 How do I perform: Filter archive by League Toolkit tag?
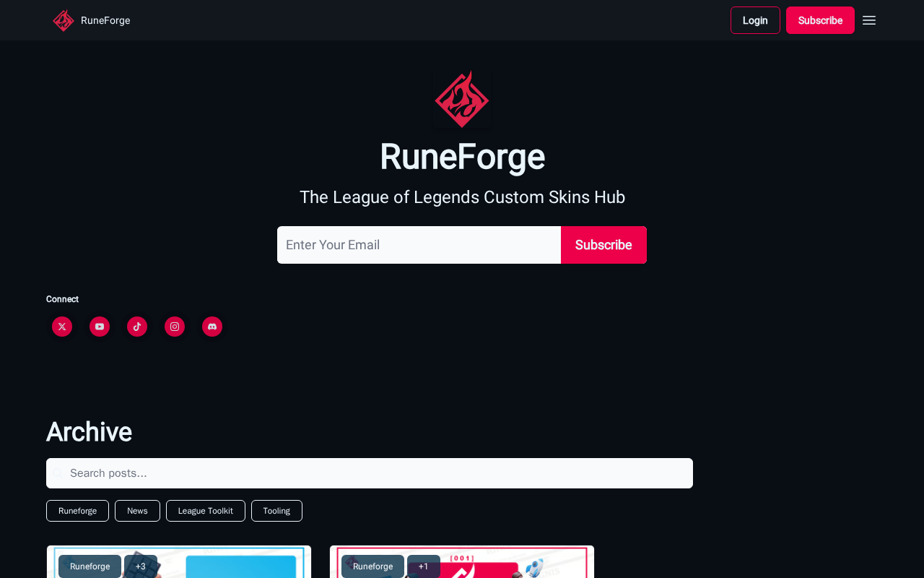click(x=206, y=511)
